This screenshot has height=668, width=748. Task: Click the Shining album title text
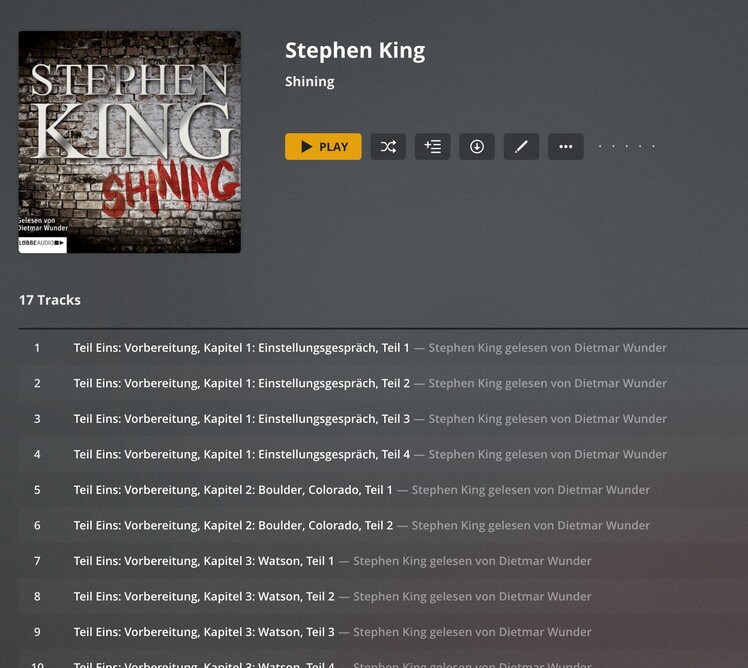click(x=310, y=82)
